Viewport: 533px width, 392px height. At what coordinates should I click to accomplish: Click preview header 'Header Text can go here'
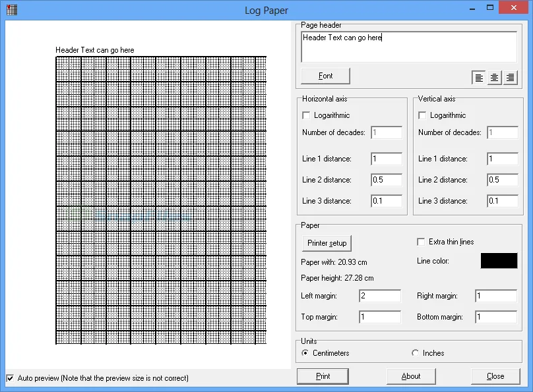pos(95,50)
